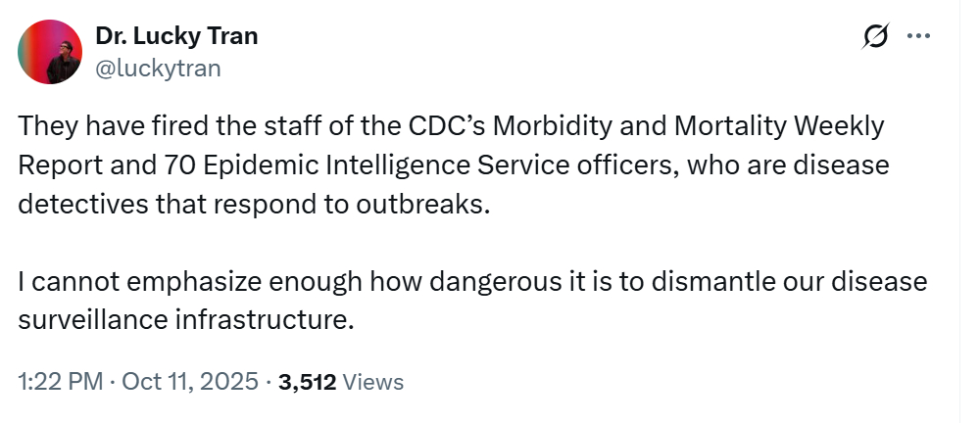Click the 3,512 view count number
980x423 pixels.
pyautogui.click(x=308, y=382)
